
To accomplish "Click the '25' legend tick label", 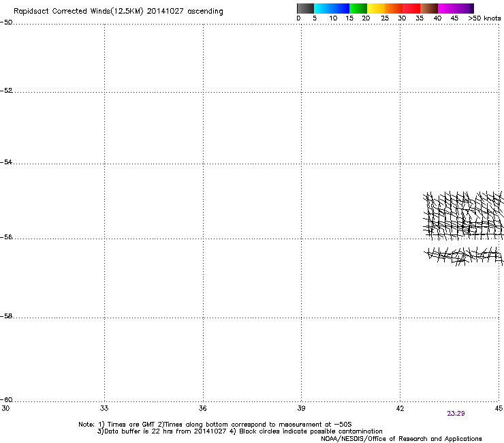I will point(385,18).
